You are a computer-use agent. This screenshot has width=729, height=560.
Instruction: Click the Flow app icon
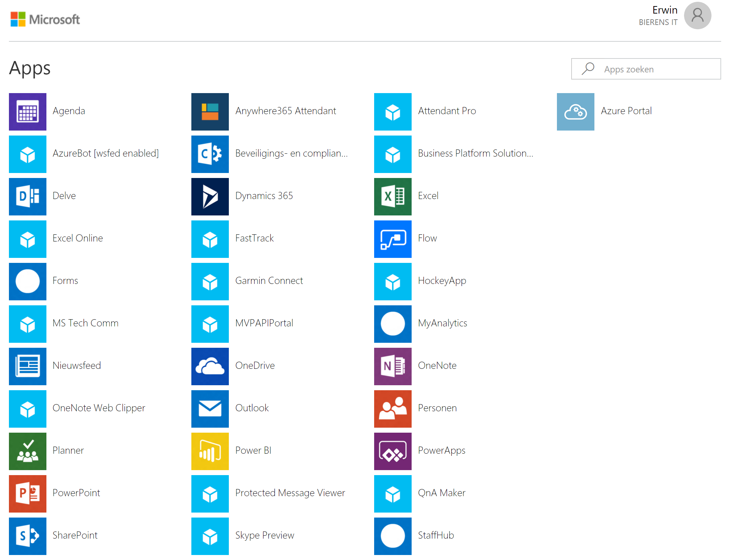tap(393, 239)
